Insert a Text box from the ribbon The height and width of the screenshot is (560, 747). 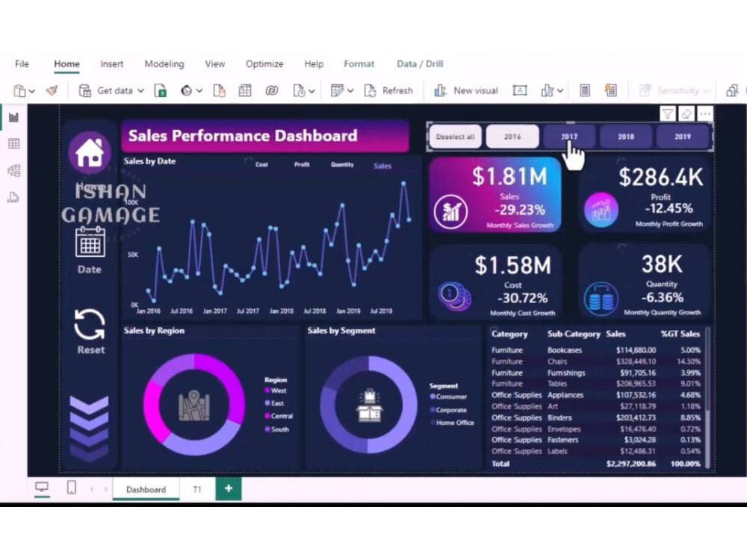[x=520, y=90]
